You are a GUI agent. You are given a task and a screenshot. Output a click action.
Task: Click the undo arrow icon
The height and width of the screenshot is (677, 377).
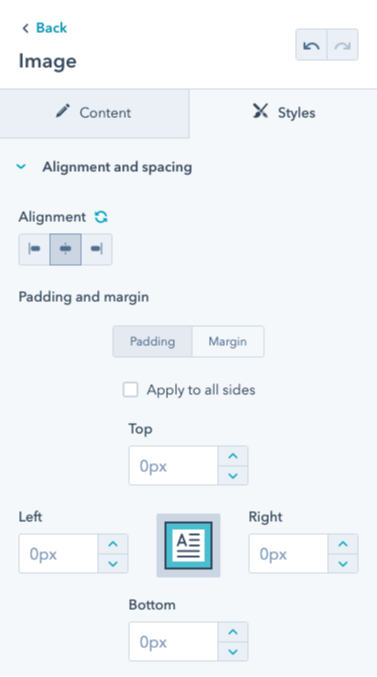click(x=311, y=45)
